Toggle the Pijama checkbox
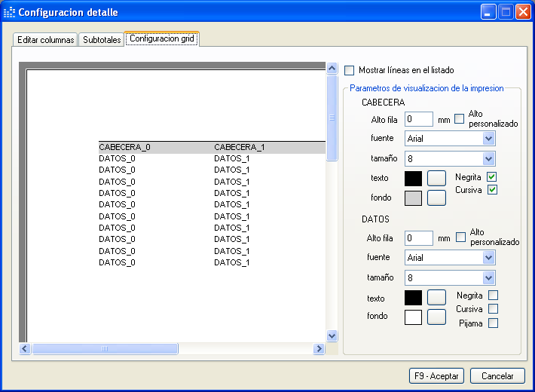Viewport: 535px width, 392px height. pos(493,323)
